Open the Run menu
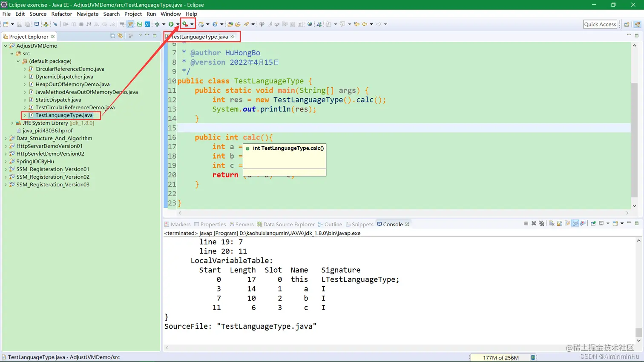 [151, 14]
